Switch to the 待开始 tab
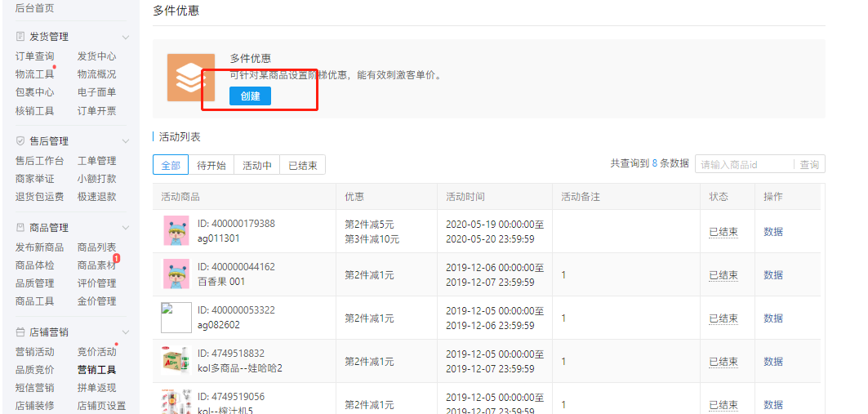Viewport: 868px width, 414px height. pyautogui.click(x=211, y=165)
